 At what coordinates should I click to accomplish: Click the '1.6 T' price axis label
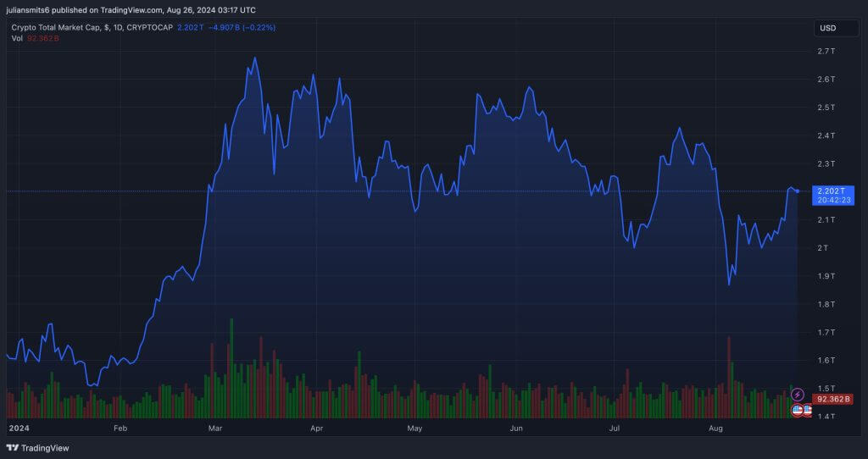point(826,361)
